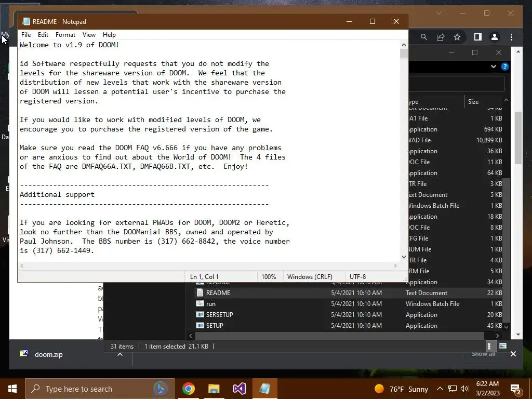This screenshot has height=399, width=532.
Task: Click the Windows (CRLF) status bar entry
Action: (310, 276)
